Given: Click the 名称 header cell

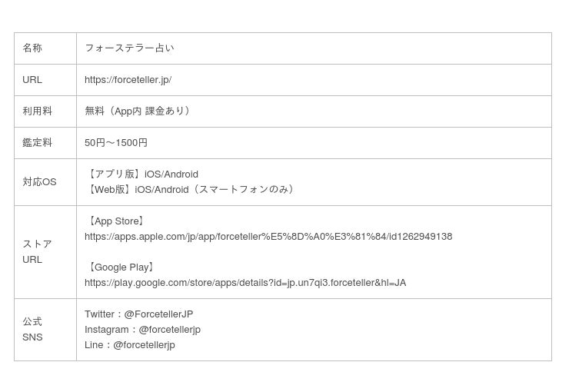Looking at the screenshot, I should 32,48.
